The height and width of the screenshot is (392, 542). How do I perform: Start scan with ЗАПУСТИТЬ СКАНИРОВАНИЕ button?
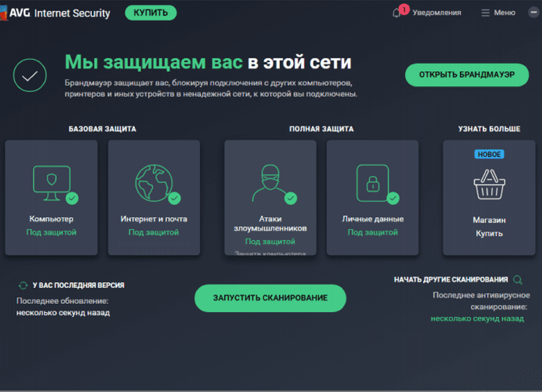(270, 298)
